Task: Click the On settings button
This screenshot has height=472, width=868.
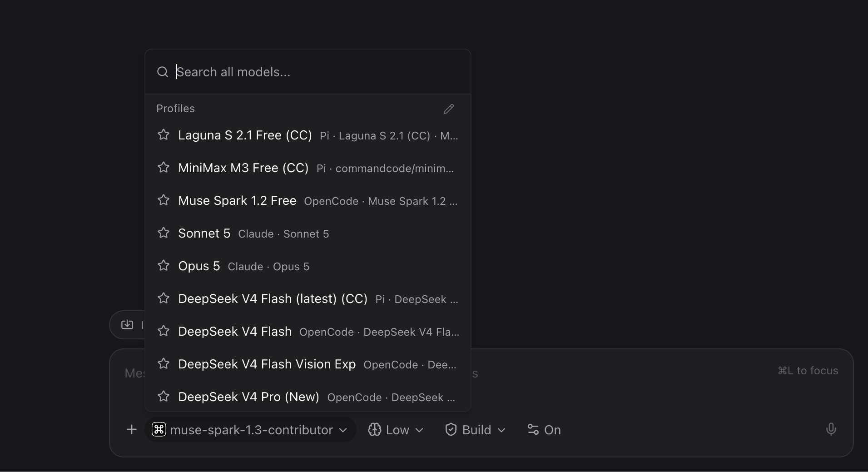Action: 544,429
